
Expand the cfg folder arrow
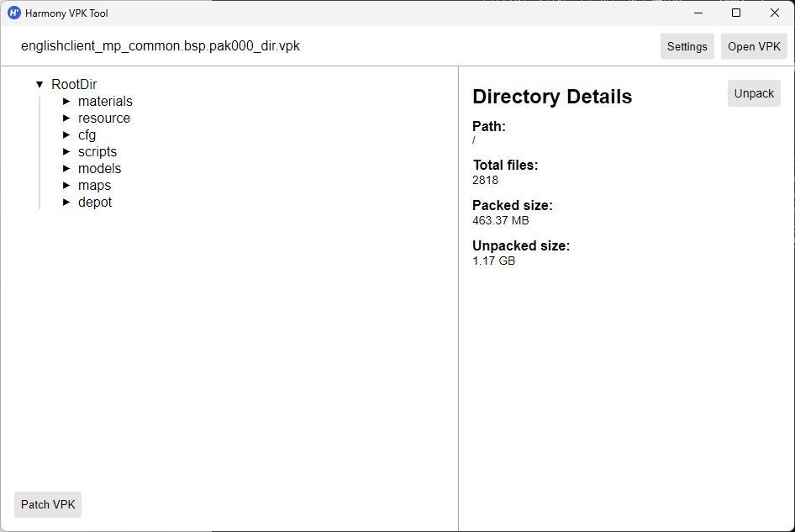[66, 135]
